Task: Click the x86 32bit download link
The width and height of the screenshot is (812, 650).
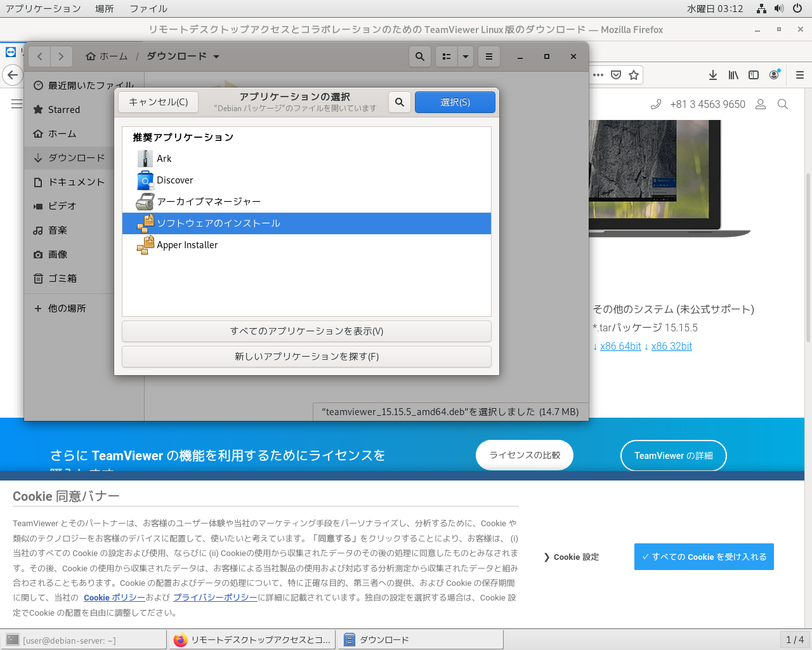Action: pyautogui.click(x=671, y=346)
